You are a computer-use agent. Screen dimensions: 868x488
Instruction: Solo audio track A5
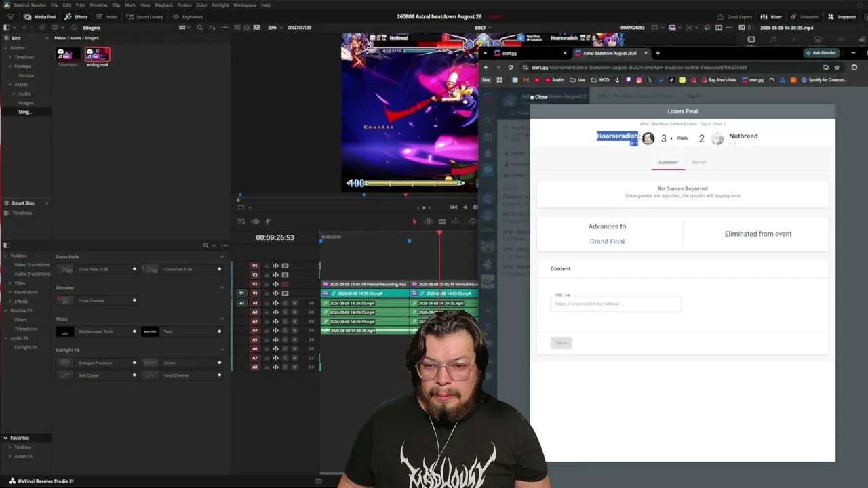[x=285, y=340]
